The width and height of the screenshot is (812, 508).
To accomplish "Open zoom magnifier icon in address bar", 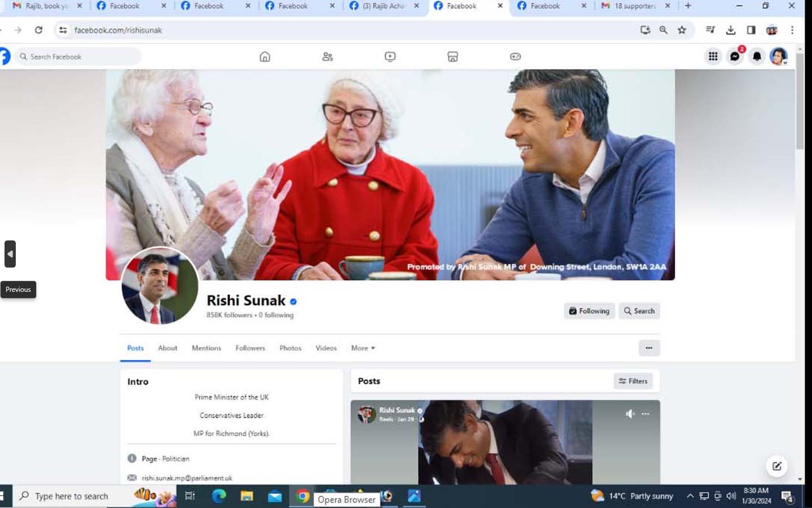I will pos(664,30).
